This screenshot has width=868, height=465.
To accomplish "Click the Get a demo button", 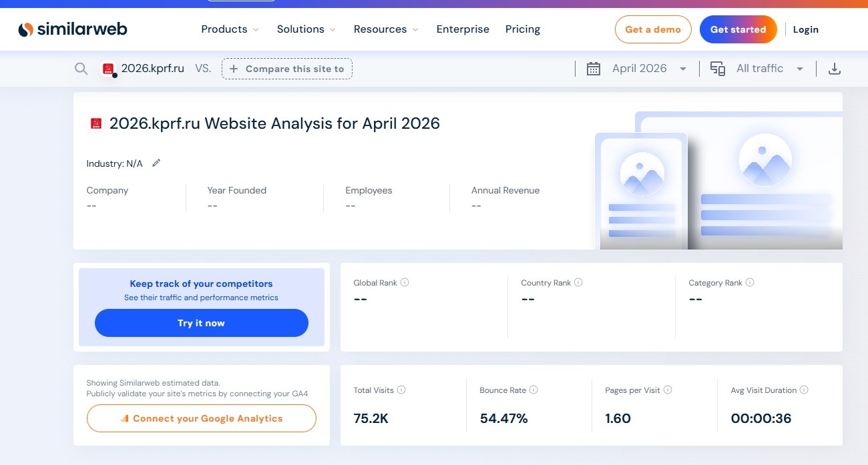I will 653,29.
